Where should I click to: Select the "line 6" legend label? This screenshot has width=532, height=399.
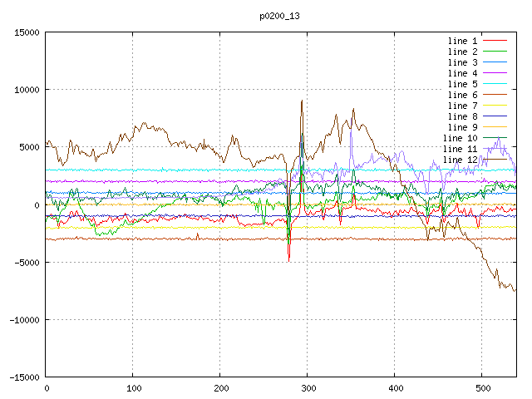click(x=462, y=95)
